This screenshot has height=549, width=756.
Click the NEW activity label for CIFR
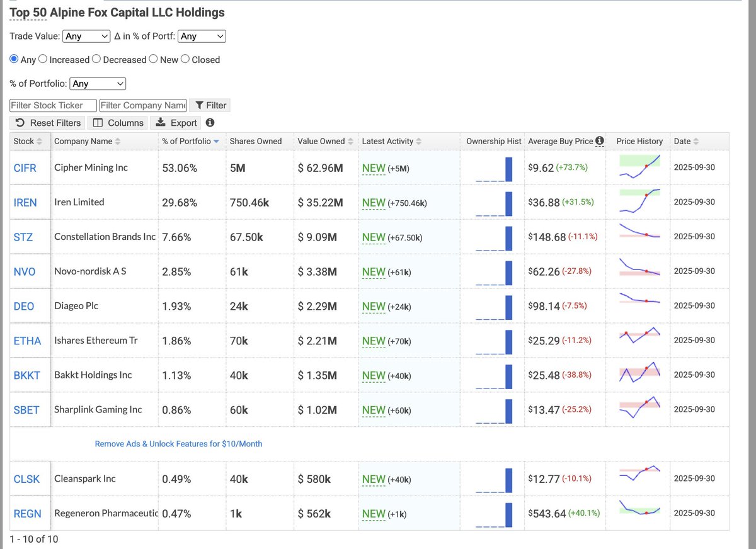click(374, 168)
